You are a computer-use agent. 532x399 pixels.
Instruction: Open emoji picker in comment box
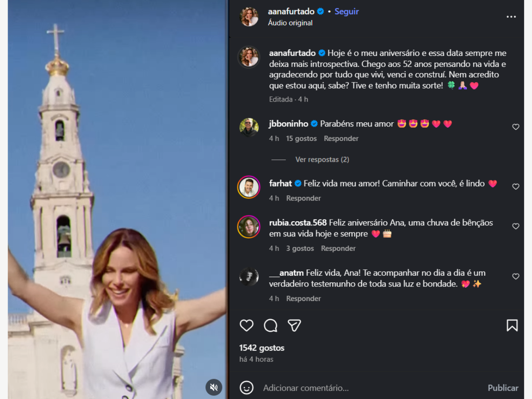pos(246,388)
